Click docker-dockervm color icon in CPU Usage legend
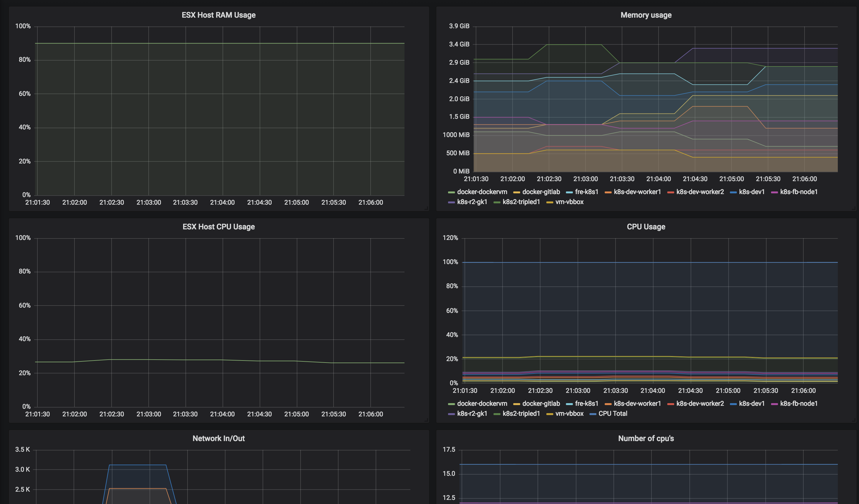 click(x=451, y=404)
